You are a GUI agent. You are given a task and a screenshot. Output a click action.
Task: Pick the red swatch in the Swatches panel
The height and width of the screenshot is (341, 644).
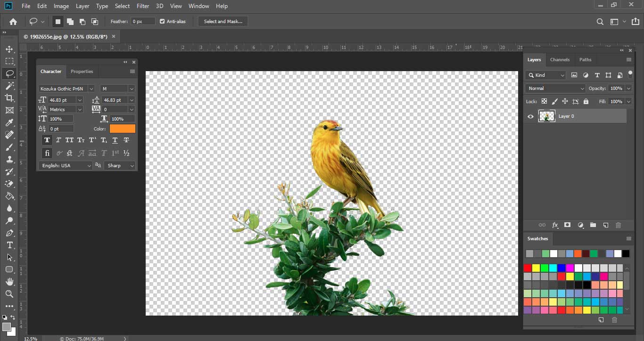pos(528,268)
